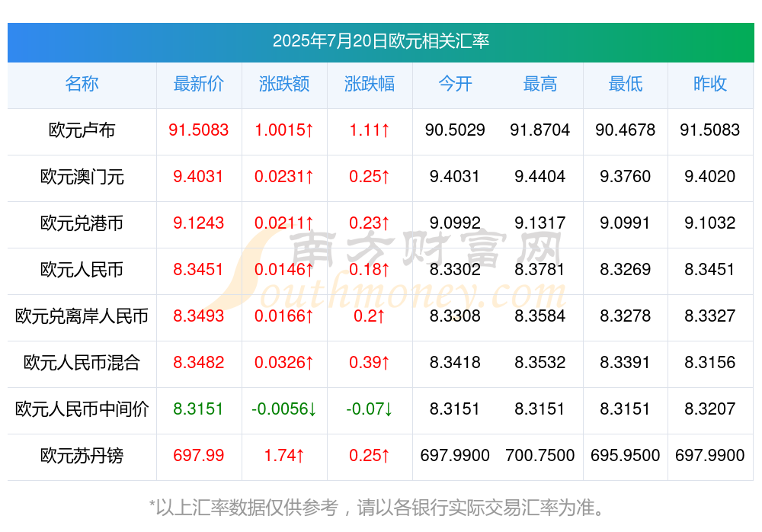Click low value 9.3760
Viewport: 762px width, 532px height.
tap(626, 177)
